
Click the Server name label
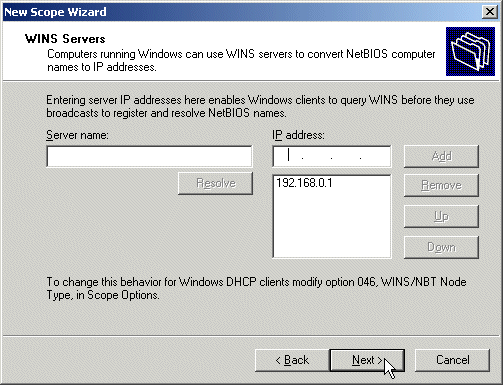[77, 135]
